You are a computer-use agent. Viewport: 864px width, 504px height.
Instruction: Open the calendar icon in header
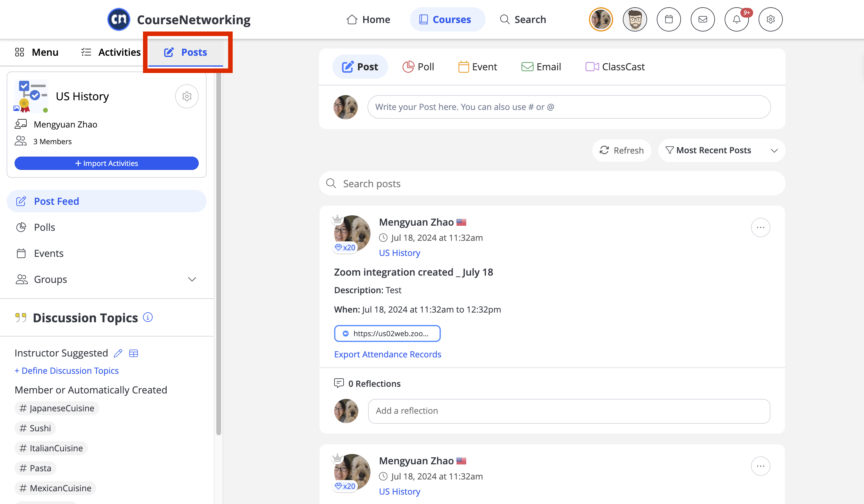(669, 19)
